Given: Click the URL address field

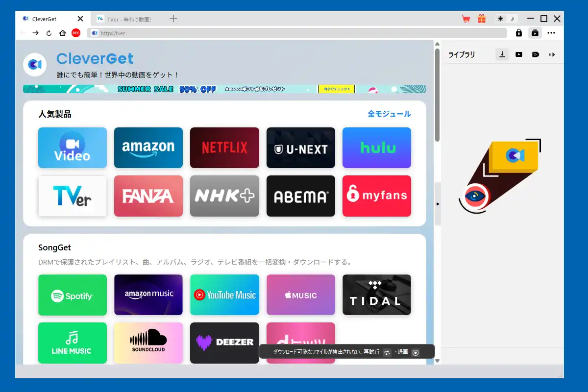Looking at the screenshot, I should pyautogui.click(x=297, y=33).
